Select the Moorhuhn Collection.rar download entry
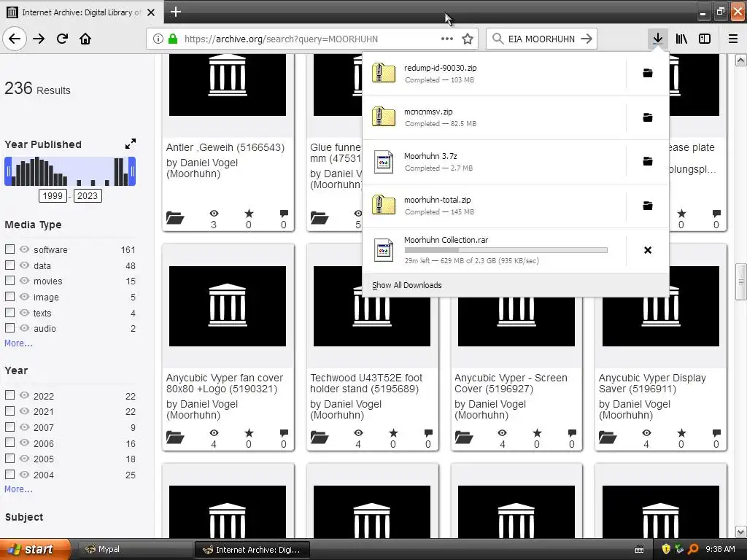 point(495,250)
